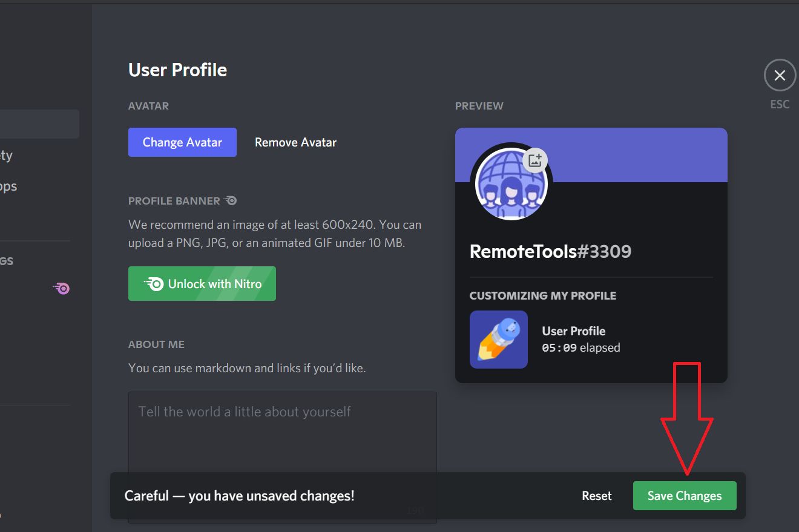Click the camera upload icon on the avatar
The height and width of the screenshot is (532, 799).
[534, 160]
